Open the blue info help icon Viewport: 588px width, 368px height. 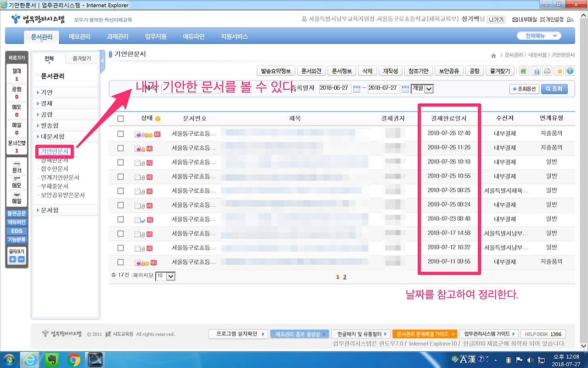tap(570, 71)
